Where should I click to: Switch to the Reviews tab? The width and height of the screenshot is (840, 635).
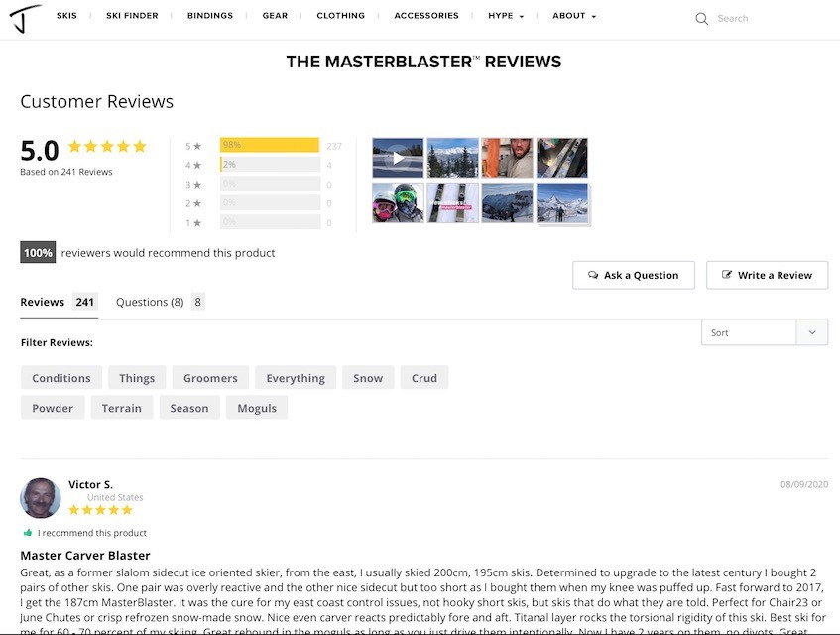click(59, 303)
